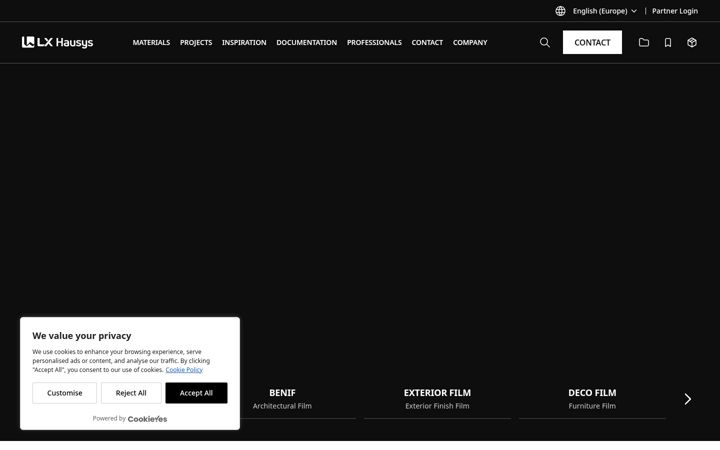Screen dimensions: 720x450
Task: Click Reject All cookies
Action: click(x=131, y=393)
